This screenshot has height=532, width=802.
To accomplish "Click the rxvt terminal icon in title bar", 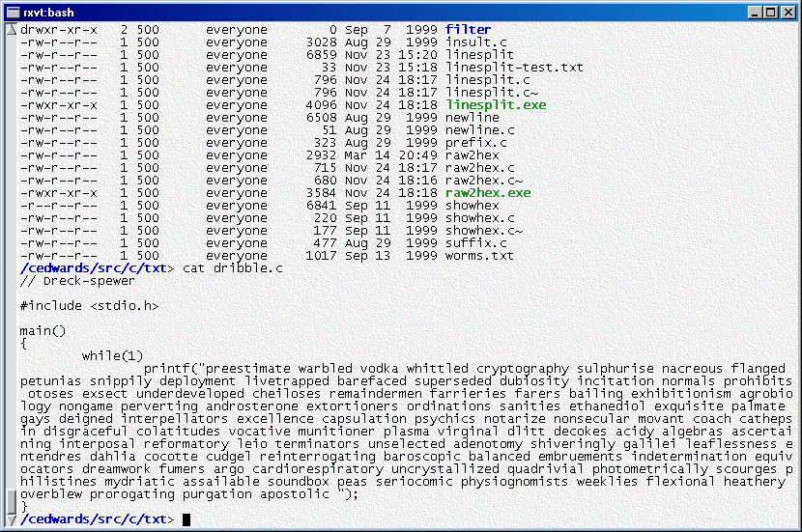I will pyautogui.click(x=13, y=12).
